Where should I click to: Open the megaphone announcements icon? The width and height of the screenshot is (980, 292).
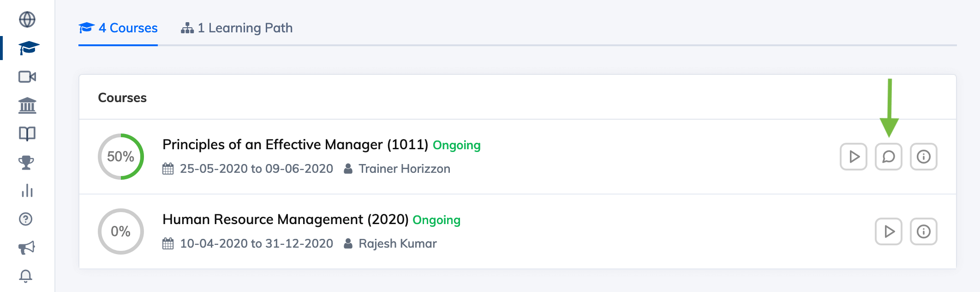[27, 248]
